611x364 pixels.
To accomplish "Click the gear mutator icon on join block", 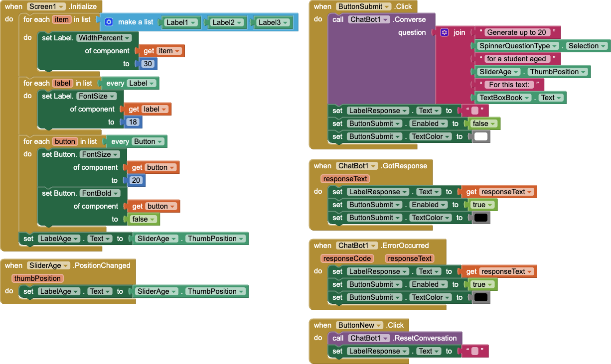I will tap(445, 32).
